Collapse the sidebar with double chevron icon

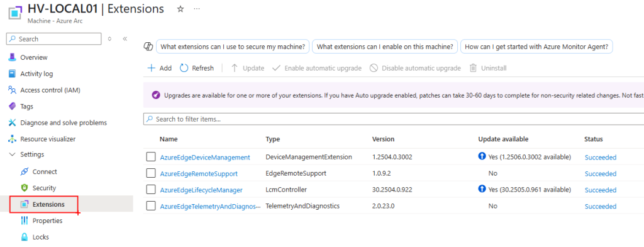point(125,38)
